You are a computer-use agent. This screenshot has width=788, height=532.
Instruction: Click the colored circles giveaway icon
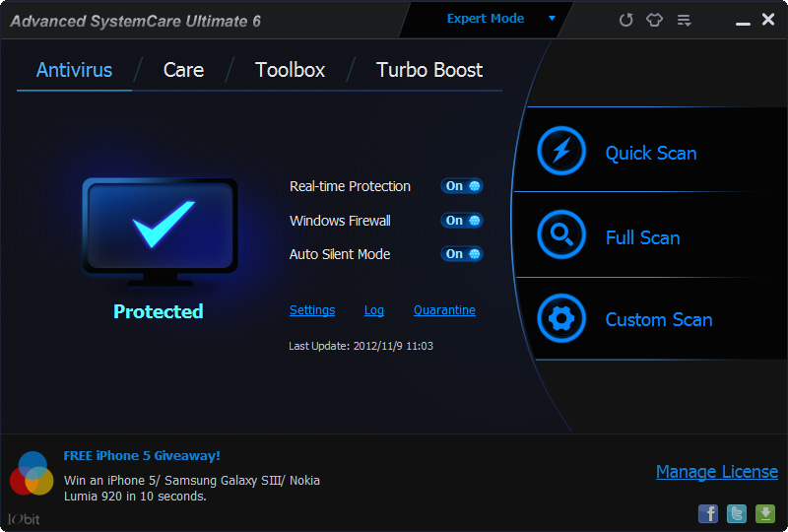[32, 473]
